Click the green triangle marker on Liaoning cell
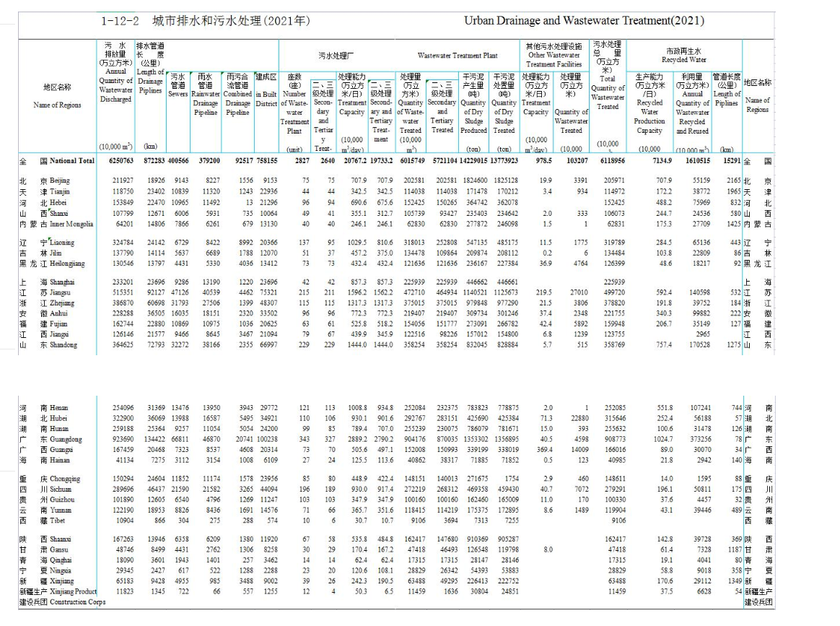Image resolution: width=840 pixels, height=626 pixels. 50,239
